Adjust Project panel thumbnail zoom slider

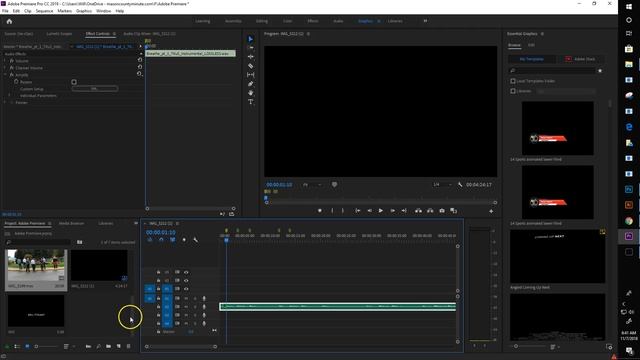click(46, 347)
